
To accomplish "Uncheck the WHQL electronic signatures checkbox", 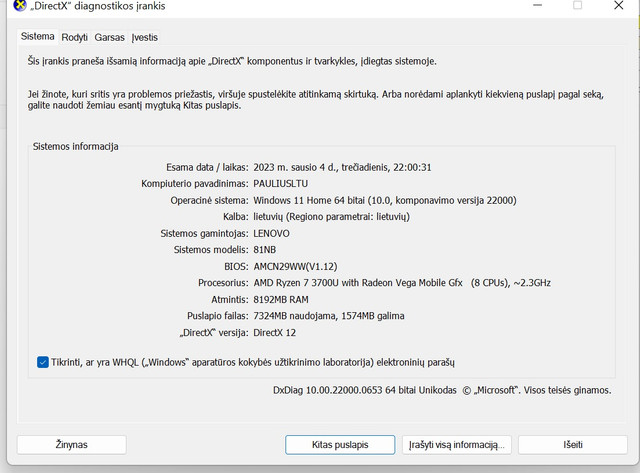I will (42, 362).
